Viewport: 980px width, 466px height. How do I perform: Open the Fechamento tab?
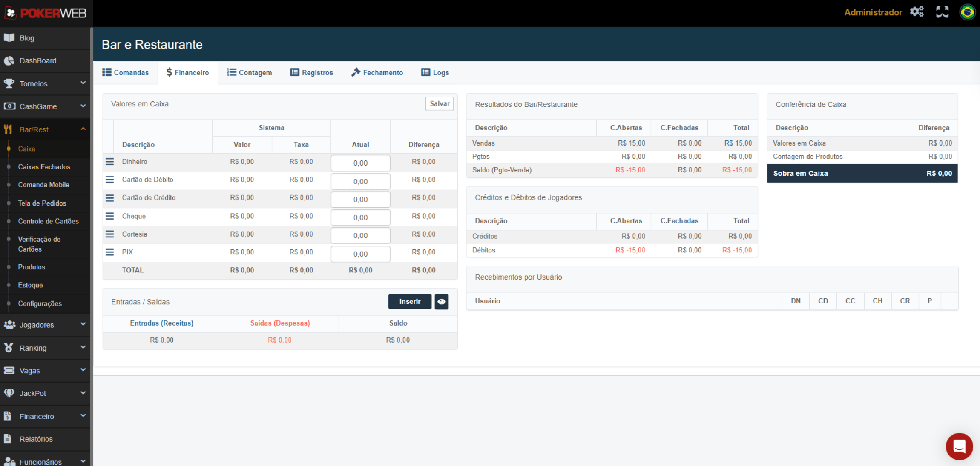(x=377, y=73)
